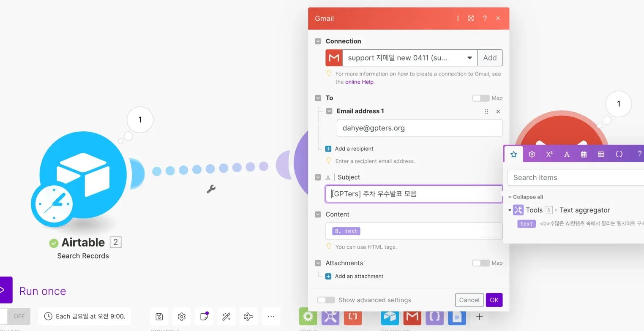The width and height of the screenshot is (644, 331).
Task: Open the online Help link
Action: (x=359, y=82)
